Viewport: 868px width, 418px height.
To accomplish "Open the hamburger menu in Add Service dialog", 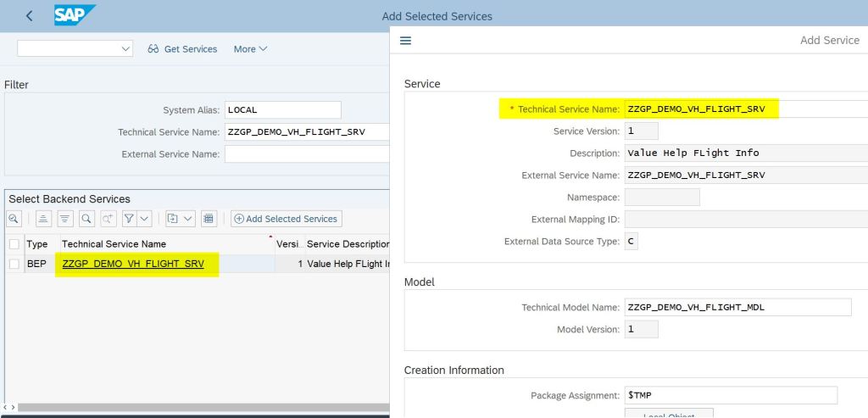I will click(x=405, y=41).
